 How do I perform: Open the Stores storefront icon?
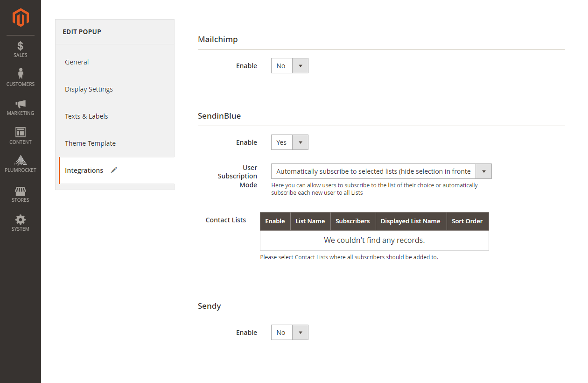click(x=21, y=191)
